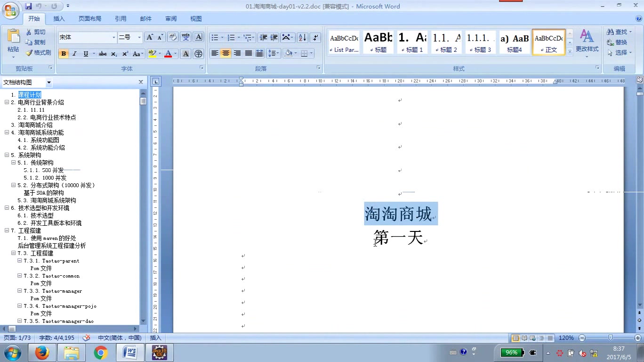Image resolution: width=644 pixels, height=362 pixels.
Task: Select 6.1. 技术选型 in document map
Action: pyautogui.click(x=35, y=215)
